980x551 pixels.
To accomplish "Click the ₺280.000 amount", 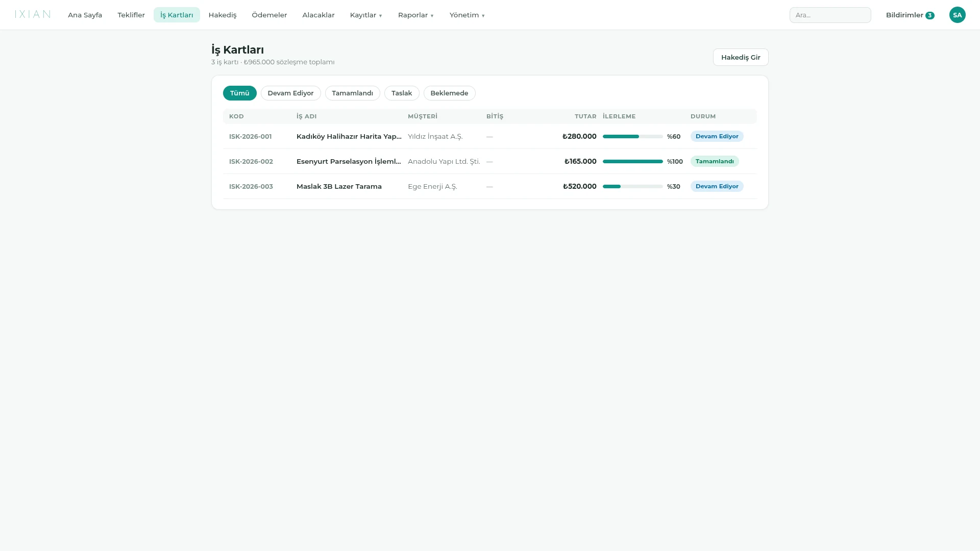I will tap(579, 136).
